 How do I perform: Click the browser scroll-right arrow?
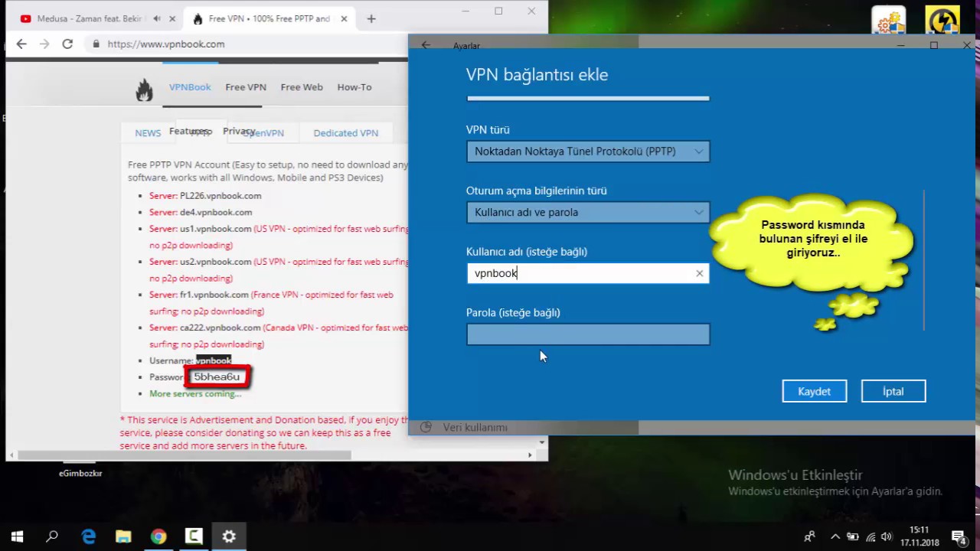pos(531,455)
